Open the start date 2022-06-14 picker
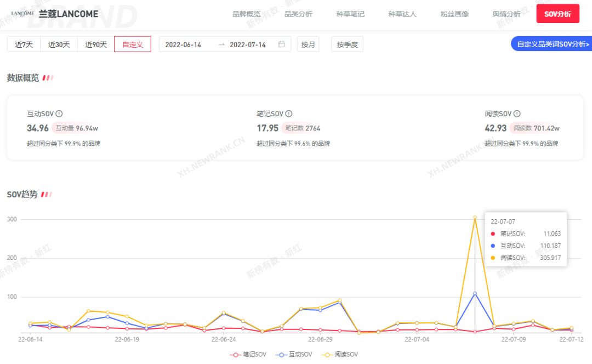The height and width of the screenshot is (364, 592). tap(183, 44)
